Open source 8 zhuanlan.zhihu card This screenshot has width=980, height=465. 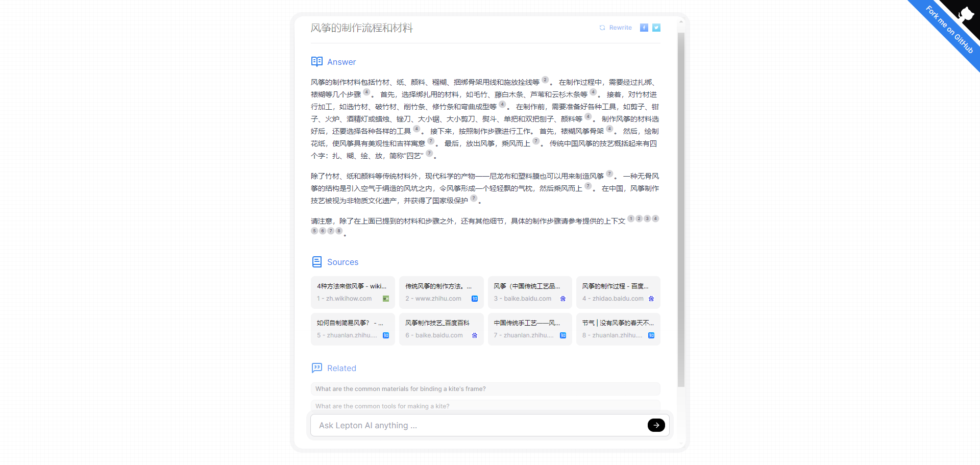[618, 329]
